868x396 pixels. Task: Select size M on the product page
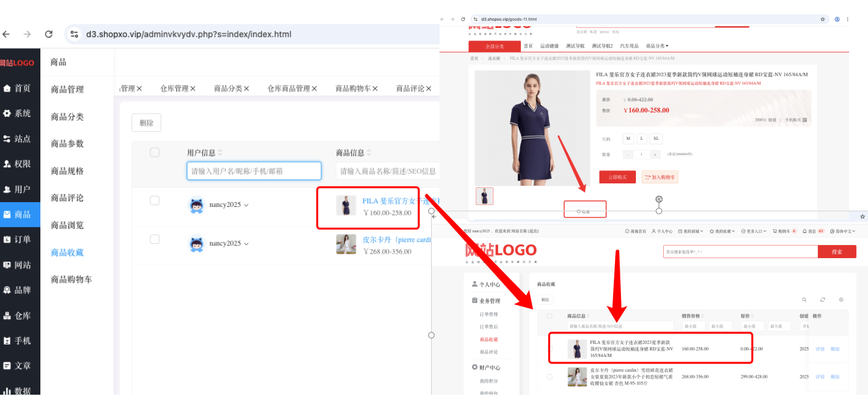(x=628, y=139)
